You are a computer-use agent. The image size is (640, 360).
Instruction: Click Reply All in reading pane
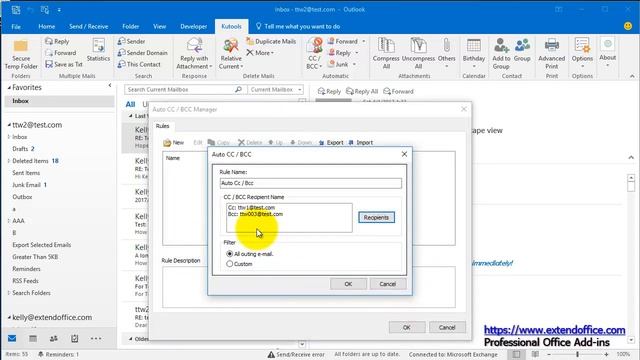pos(362,91)
